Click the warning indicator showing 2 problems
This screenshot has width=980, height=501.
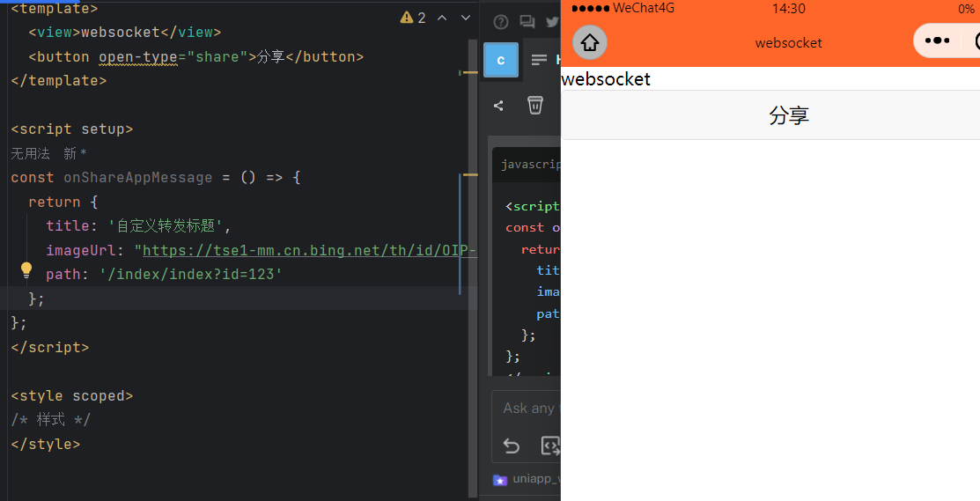click(x=412, y=18)
